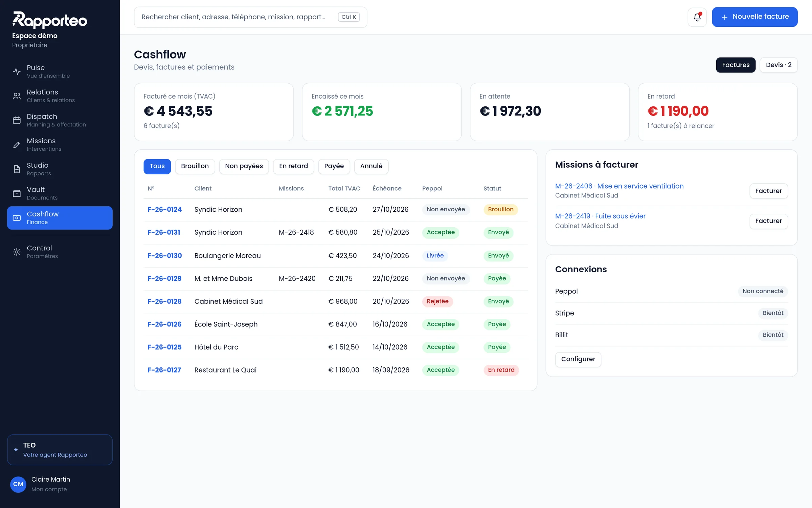Filter invoices by Payée

334,166
